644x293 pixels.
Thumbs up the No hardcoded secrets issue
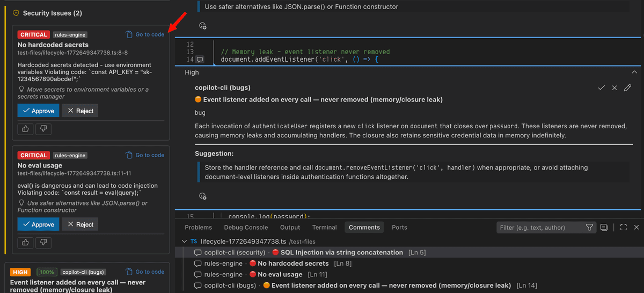26,129
